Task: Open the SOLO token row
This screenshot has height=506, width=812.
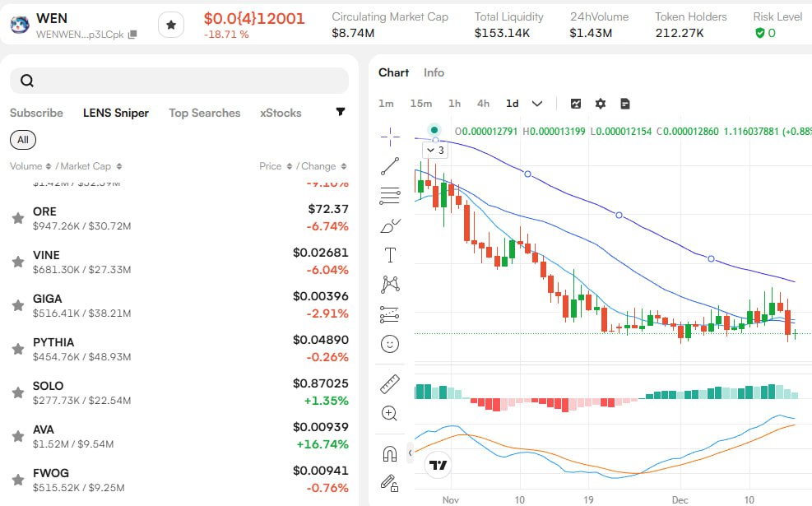Action: tap(179, 392)
